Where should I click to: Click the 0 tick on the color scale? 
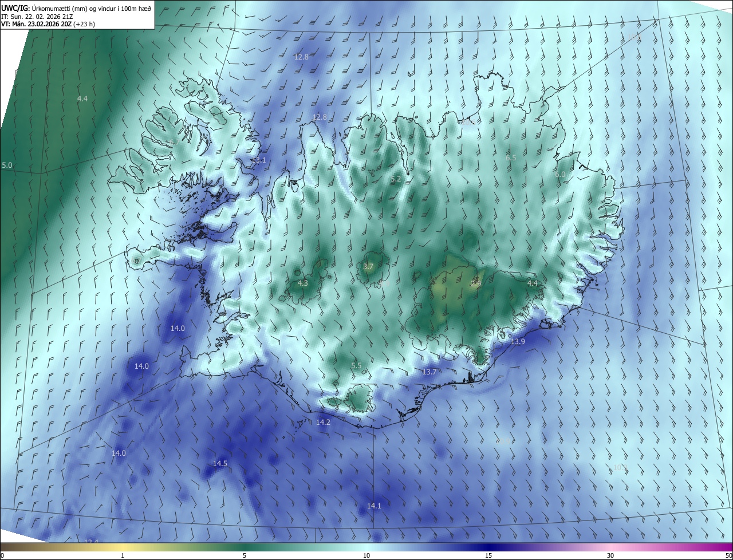coord(2,555)
